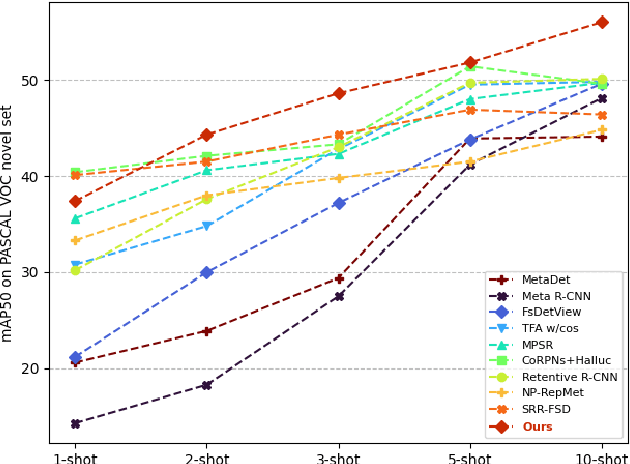The height and width of the screenshot is (464, 630).
Task: Click the MPSR legend label
Action: (538, 345)
